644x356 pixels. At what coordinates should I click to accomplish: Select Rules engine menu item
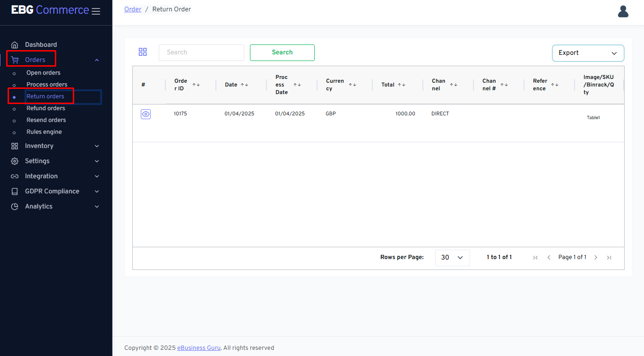pyautogui.click(x=44, y=132)
